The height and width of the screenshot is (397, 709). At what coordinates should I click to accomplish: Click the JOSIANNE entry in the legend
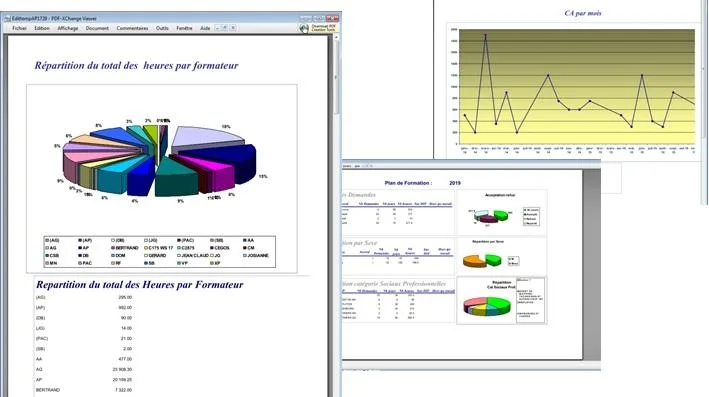pos(256,255)
